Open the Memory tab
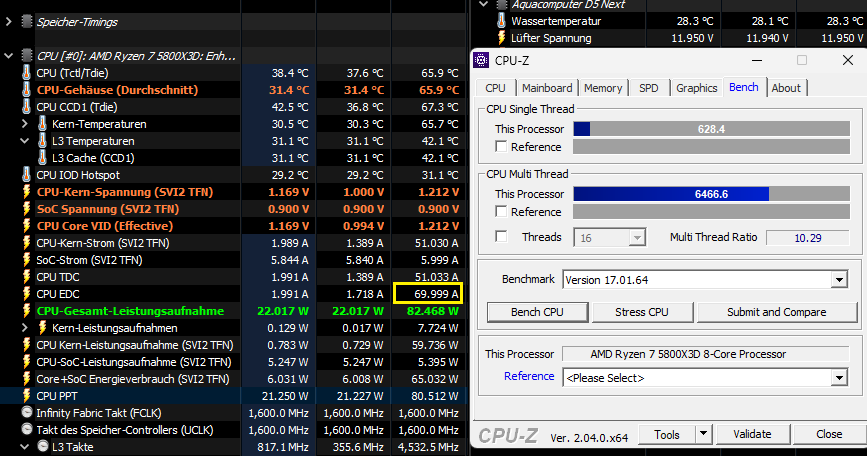 point(603,88)
